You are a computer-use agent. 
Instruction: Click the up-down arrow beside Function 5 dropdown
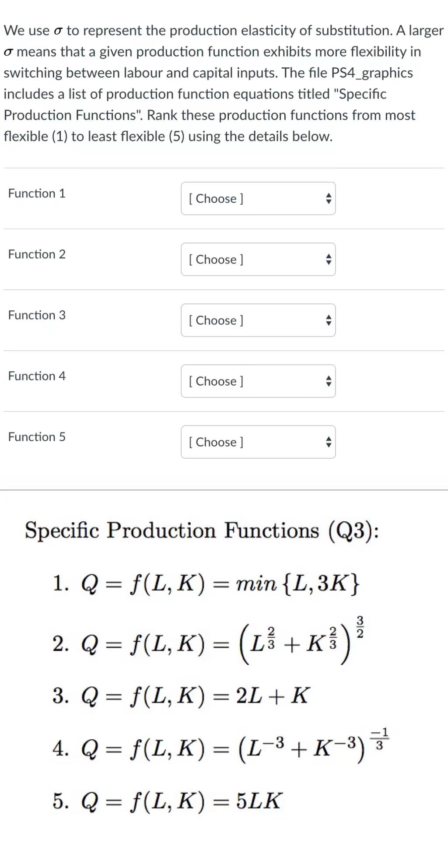[329, 442]
